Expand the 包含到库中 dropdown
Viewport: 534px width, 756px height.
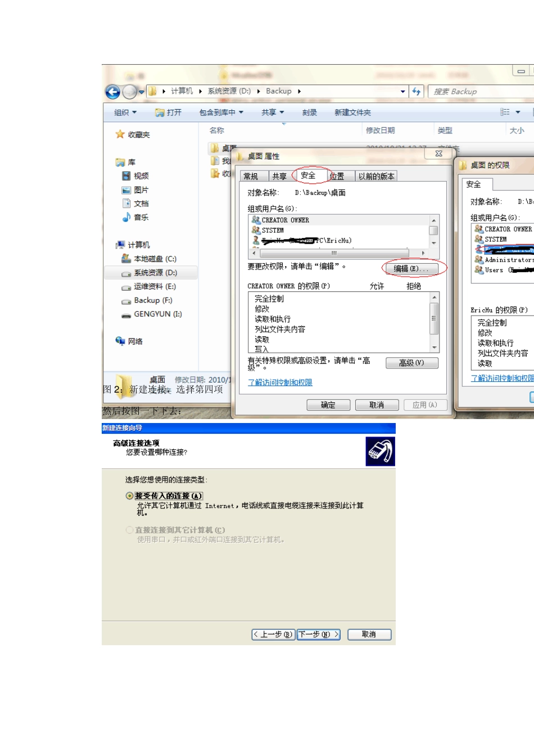click(x=221, y=112)
